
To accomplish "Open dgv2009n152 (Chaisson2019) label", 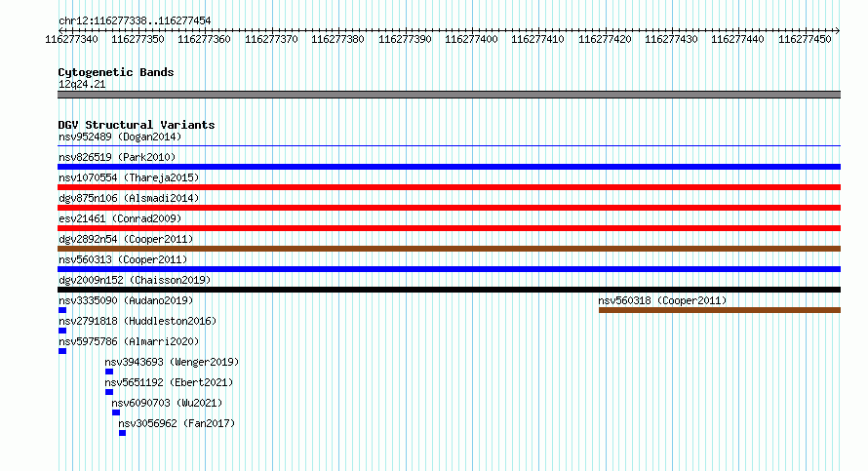I will click(x=135, y=280).
